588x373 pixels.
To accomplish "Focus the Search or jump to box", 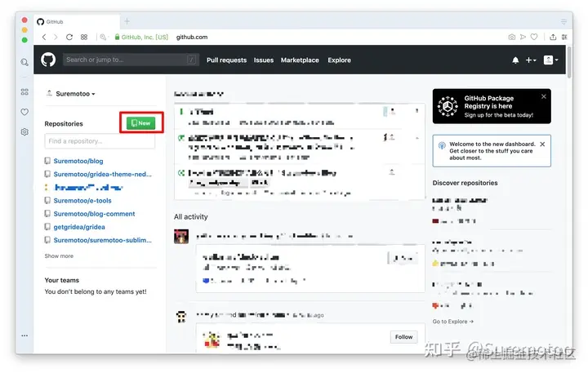I will click(x=131, y=60).
